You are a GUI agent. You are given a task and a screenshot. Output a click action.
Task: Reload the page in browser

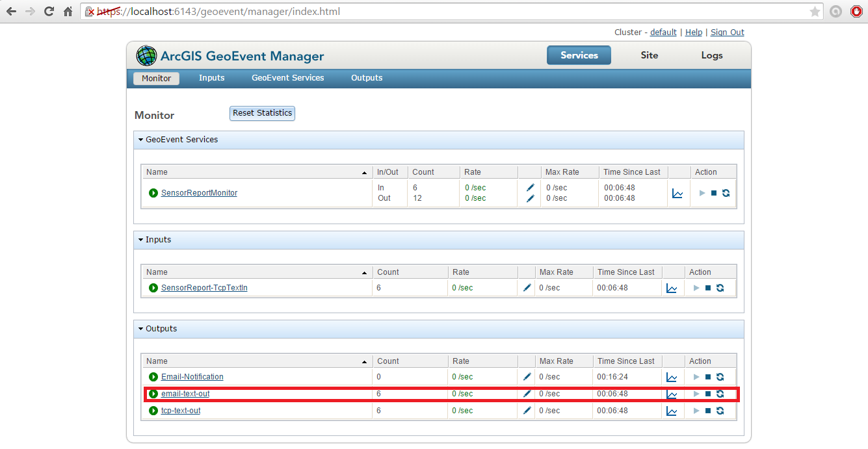coord(49,12)
